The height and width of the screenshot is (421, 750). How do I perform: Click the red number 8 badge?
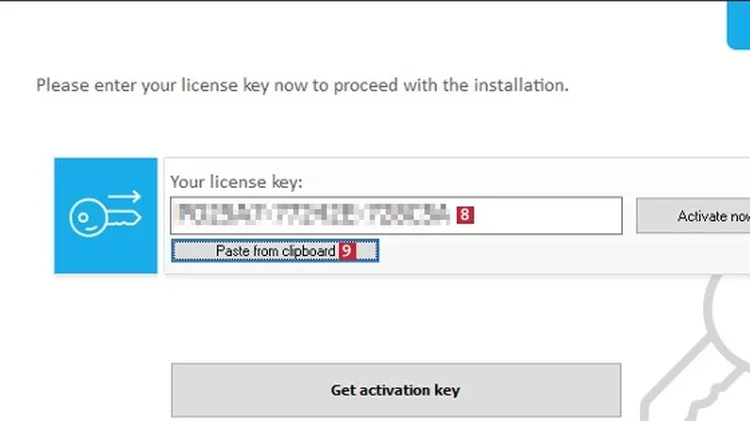[x=465, y=214]
